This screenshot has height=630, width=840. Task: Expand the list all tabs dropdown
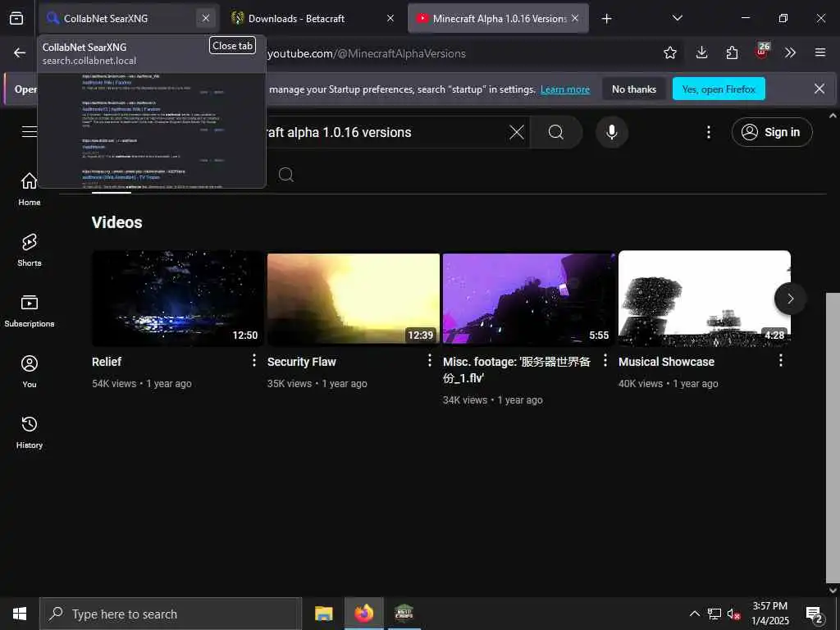coord(677,18)
